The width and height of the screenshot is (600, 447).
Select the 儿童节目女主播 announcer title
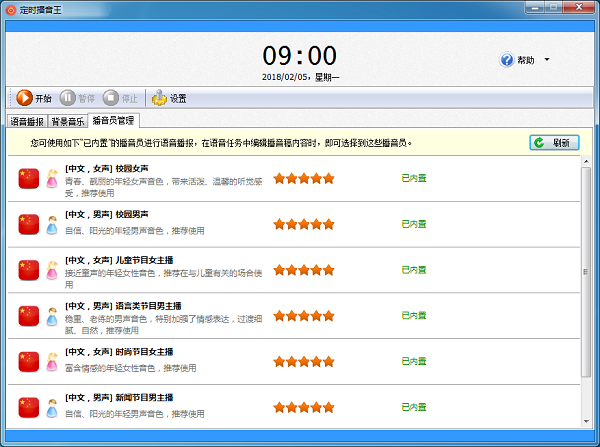click(x=119, y=260)
